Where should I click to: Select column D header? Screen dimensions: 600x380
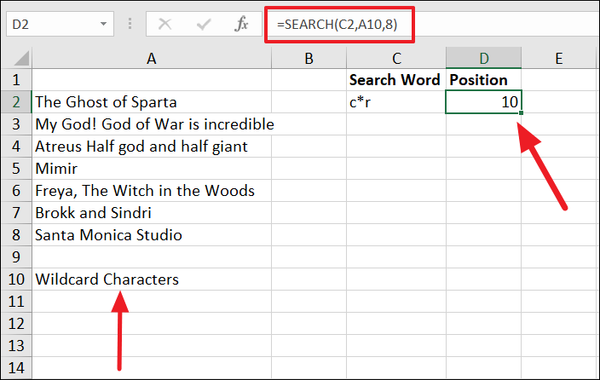484,58
